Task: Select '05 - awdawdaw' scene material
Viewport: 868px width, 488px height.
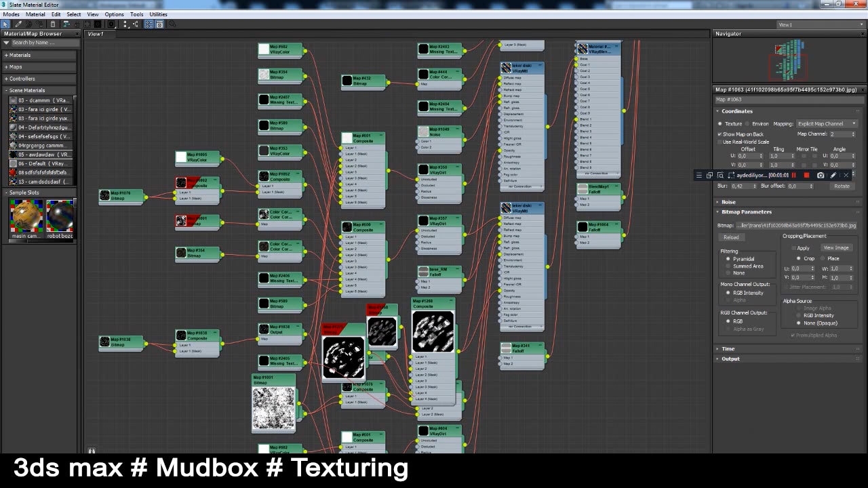Action: tap(41, 155)
